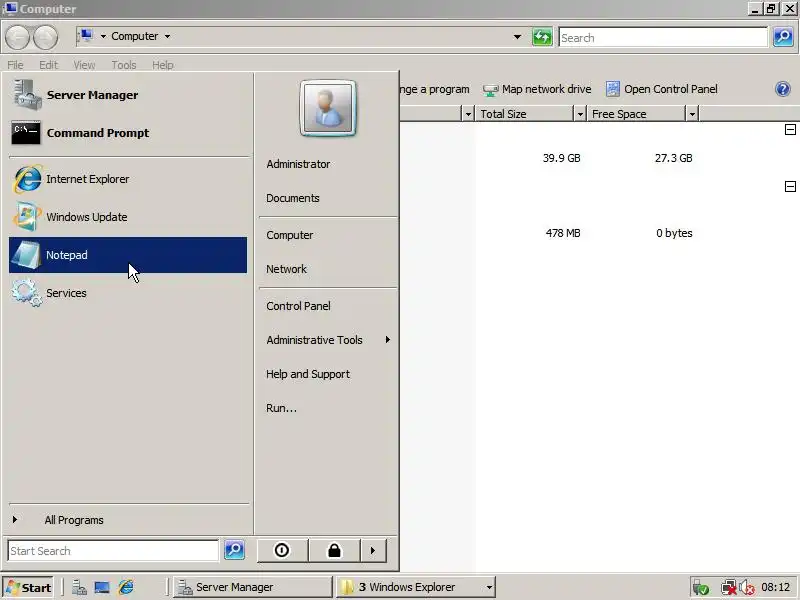Click Map network drive toolbar button

coord(537,89)
